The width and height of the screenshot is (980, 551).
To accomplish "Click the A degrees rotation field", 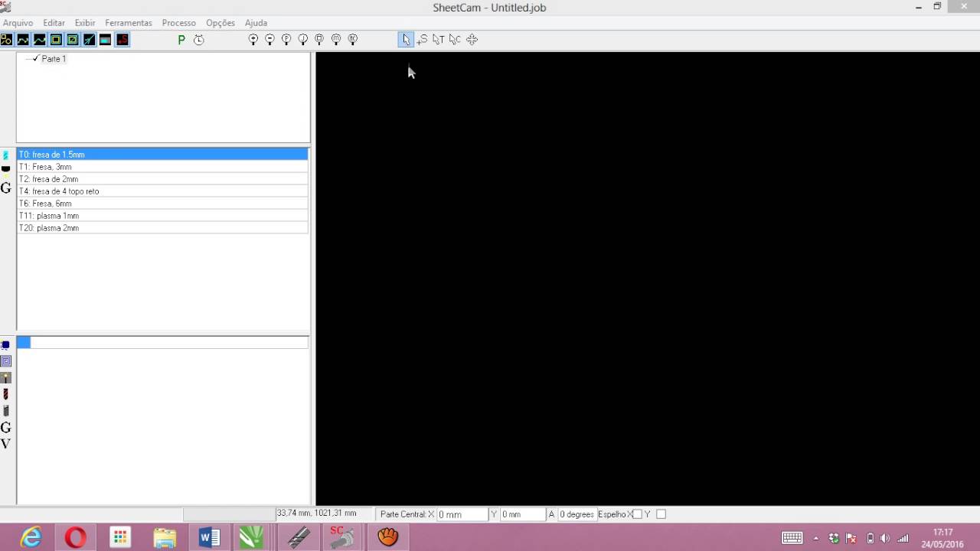I will coord(577,514).
